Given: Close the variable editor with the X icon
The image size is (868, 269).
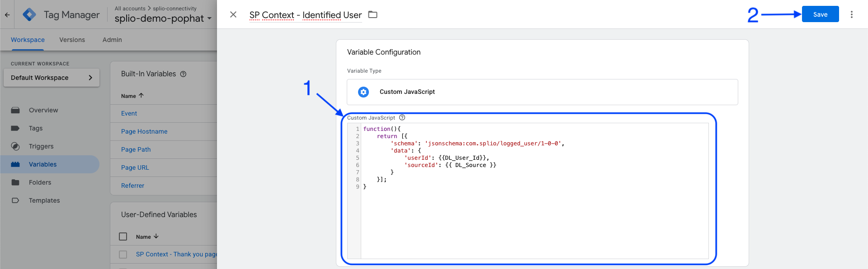Looking at the screenshot, I should point(233,14).
